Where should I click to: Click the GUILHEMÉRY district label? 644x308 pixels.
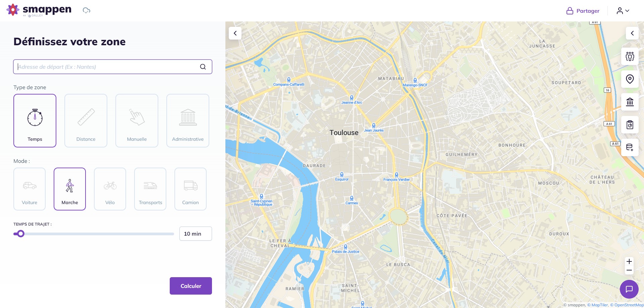tap(462, 155)
